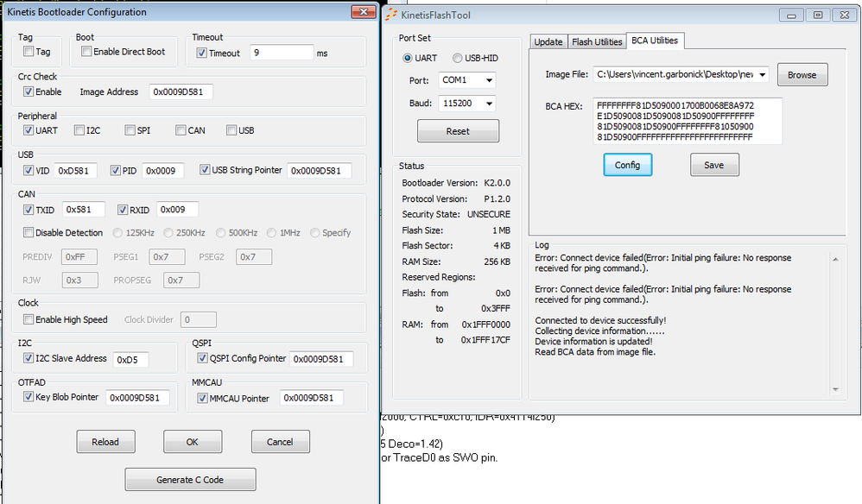862x504 pixels.
Task: Enable the I2C peripheral checkbox
Action: tap(79, 130)
